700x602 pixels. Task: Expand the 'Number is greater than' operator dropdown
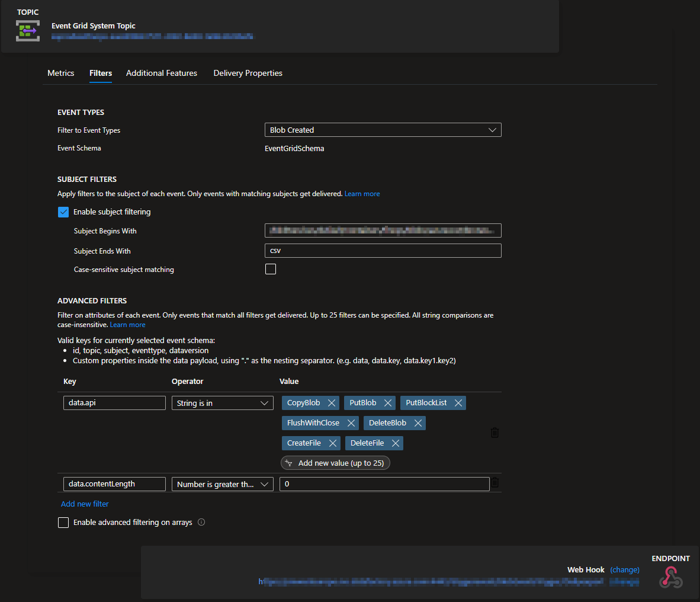click(222, 484)
